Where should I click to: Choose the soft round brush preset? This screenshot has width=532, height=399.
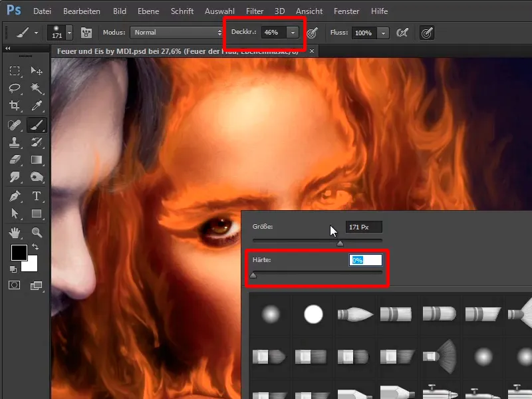271,314
